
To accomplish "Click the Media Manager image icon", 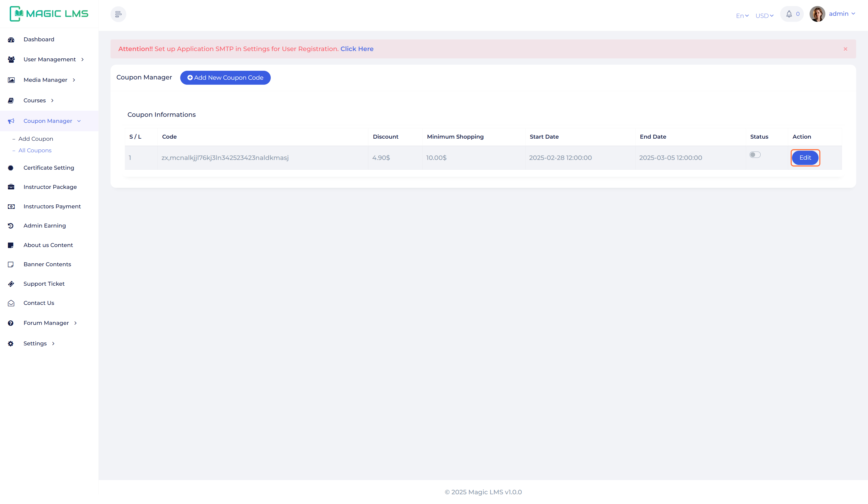I will pyautogui.click(x=11, y=80).
